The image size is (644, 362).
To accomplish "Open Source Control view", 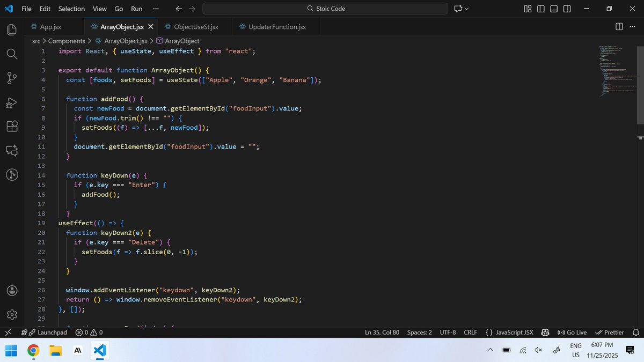I will coord(12,78).
